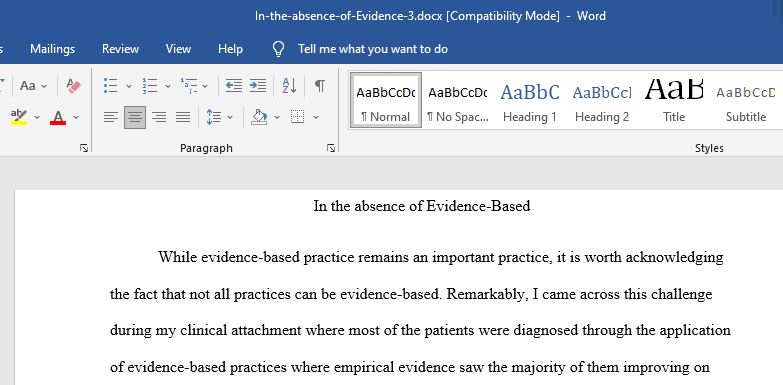783x385 pixels.
Task: Apply the Heading 2 style
Action: (602, 100)
